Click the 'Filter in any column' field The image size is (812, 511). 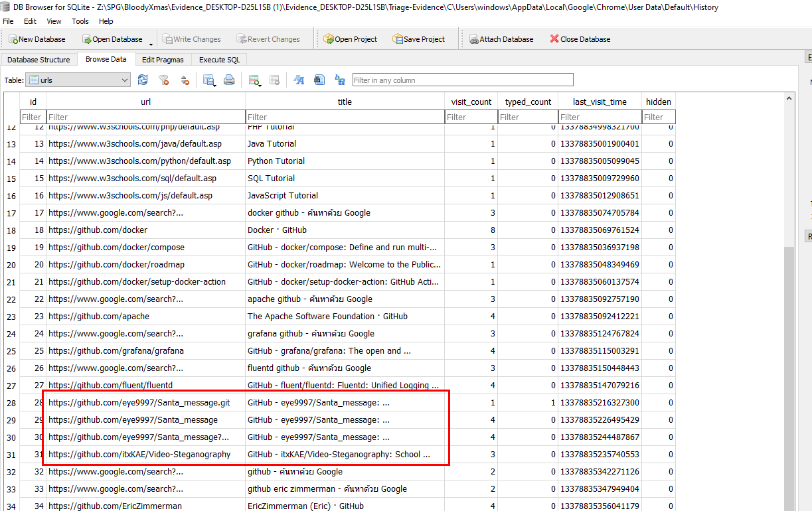462,80
